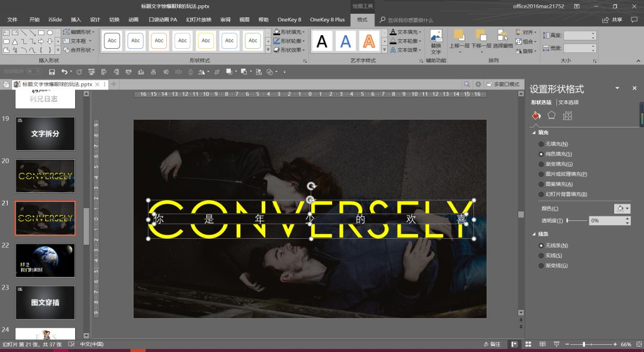Viewport: 644px width, 352px height.
Task: Click the Fill & Line paint bucket tab icon
Action: [x=536, y=116]
